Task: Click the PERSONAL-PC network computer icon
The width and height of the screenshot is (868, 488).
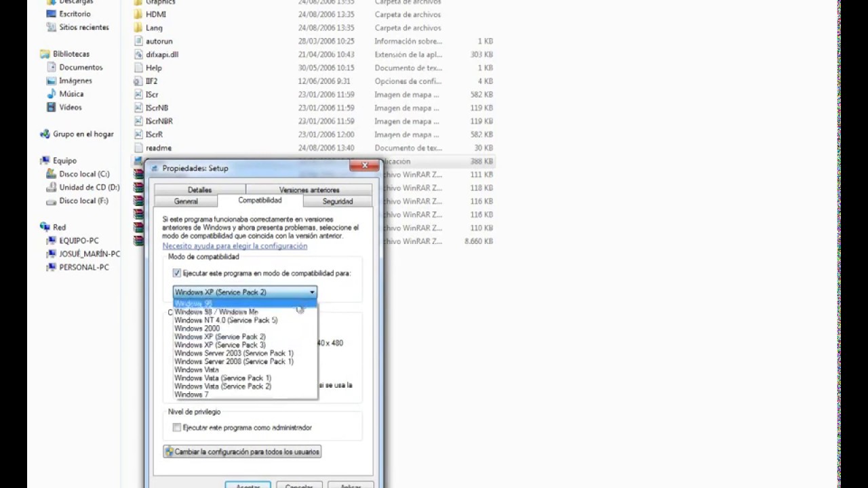Action: coord(52,267)
